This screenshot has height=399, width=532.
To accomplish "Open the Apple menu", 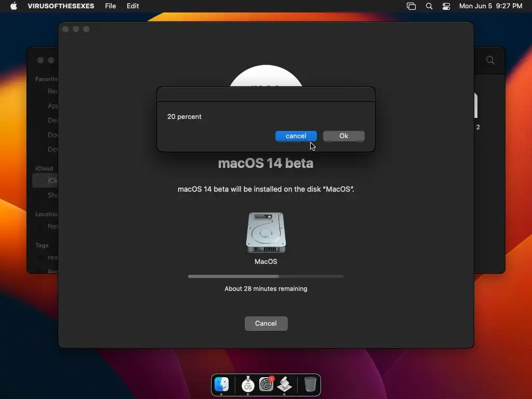I will click(14, 6).
